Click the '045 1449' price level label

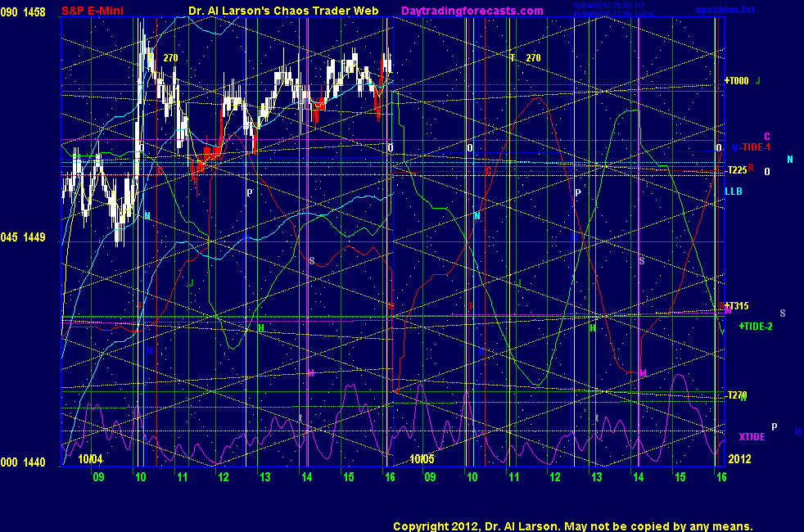pyautogui.click(x=23, y=237)
